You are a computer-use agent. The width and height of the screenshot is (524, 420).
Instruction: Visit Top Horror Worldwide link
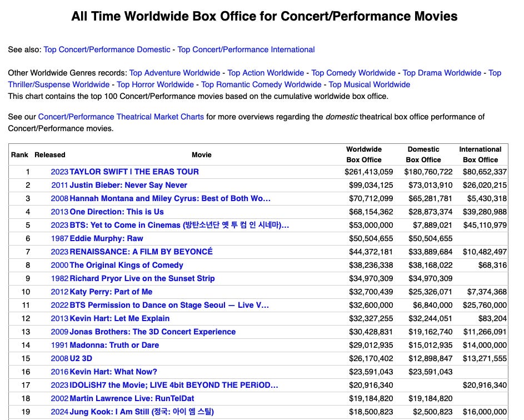(x=155, y=84)
